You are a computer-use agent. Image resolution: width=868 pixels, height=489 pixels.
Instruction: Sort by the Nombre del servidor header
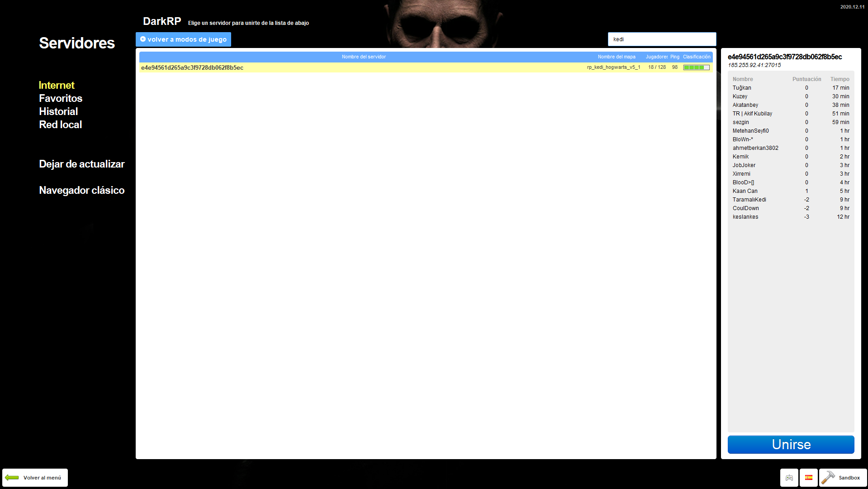[364, 57]
